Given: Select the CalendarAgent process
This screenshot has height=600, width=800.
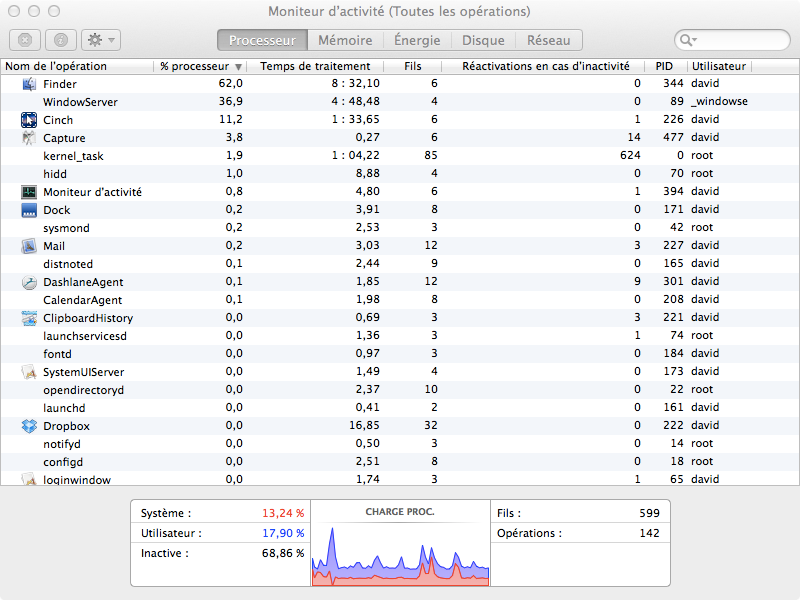Looking at the screenshot, I should pyautogui.click(x=400, y=299).
